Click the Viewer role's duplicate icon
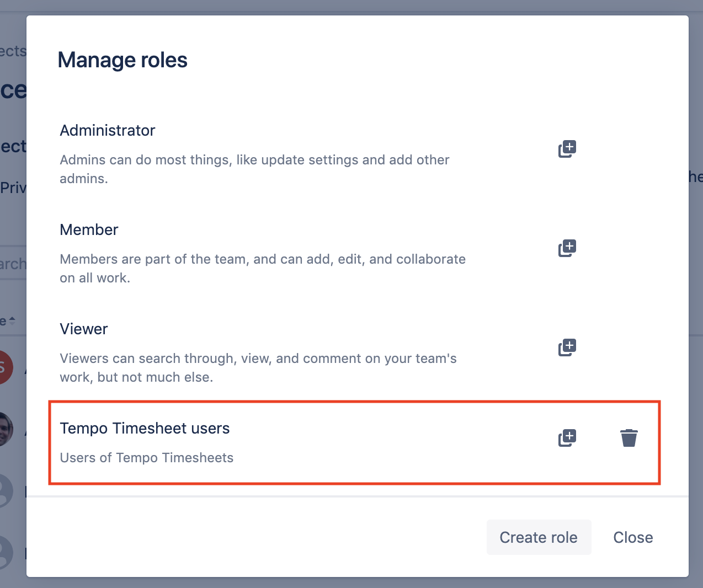Image resolution: width=703 pixels, height=588 pixels. (567, 348)
